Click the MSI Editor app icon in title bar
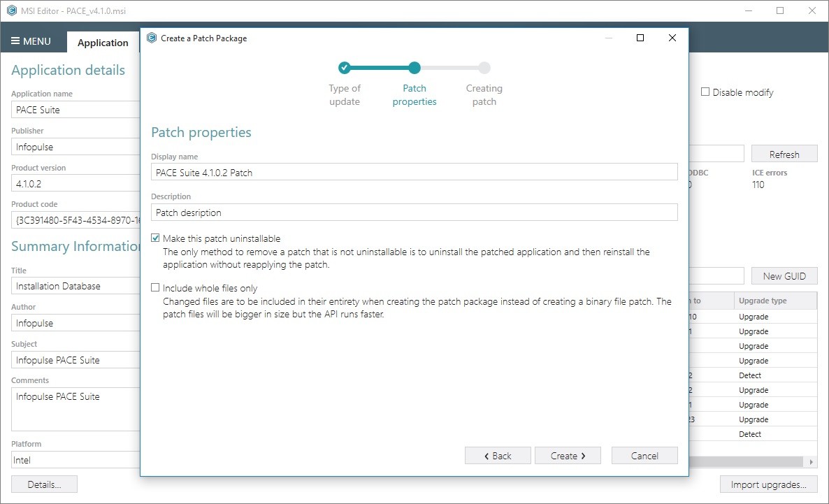Image resolution: width=829 pixels, height=504 pixels. (x=12, y=10)
